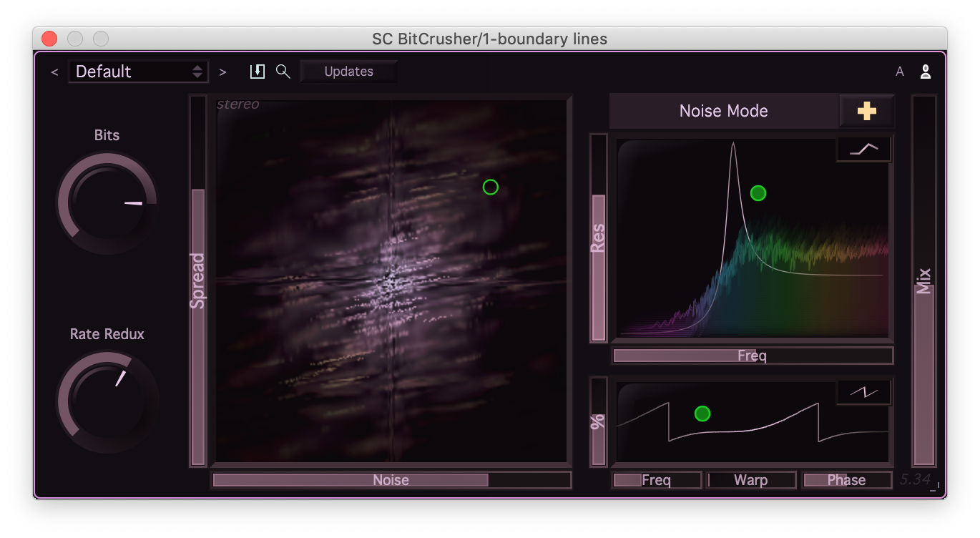Click the filter's green control node

click(x=758, y=193)
